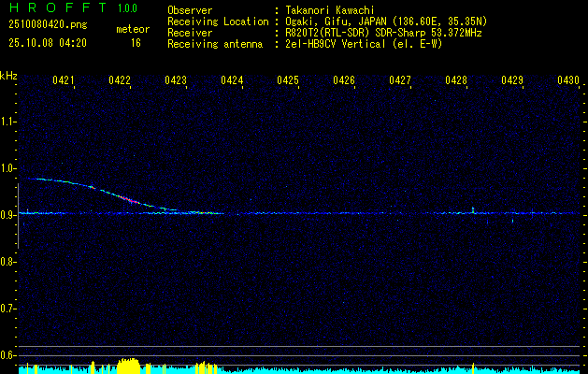The image size is (588, 374).
Task: Click the small signal spike near 0428
Action: tap(474, 209)
